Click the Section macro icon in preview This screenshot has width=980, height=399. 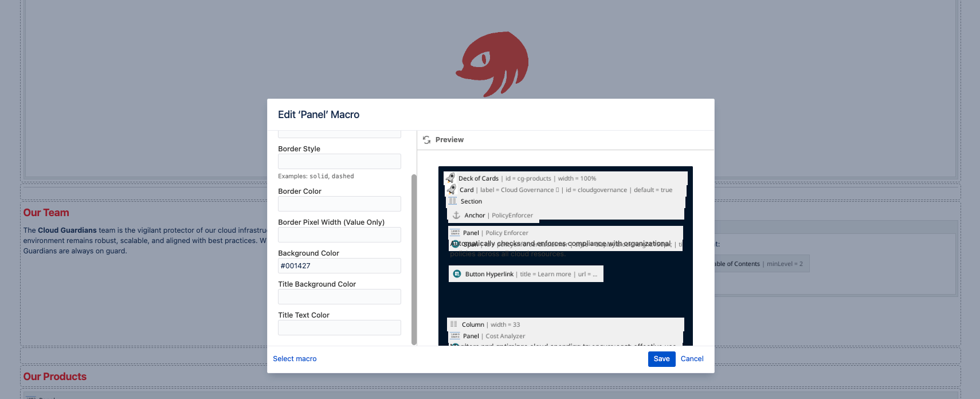(453, 201)
